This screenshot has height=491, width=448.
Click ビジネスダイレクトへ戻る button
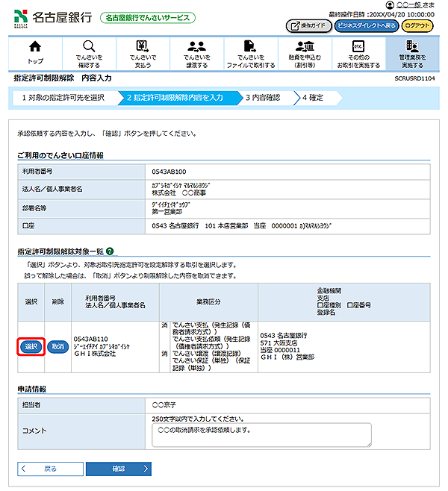(x=366, y=25)
